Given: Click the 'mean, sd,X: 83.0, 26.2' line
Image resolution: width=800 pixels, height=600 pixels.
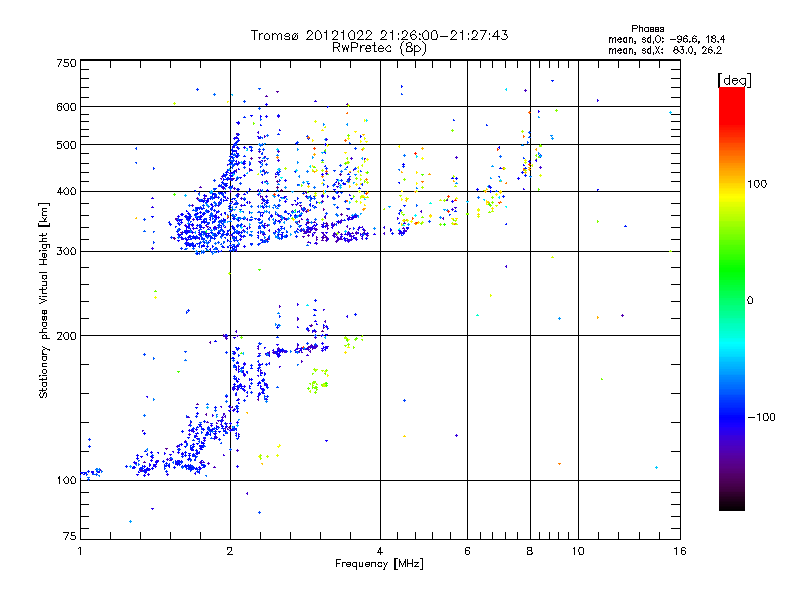Looking at the screenshot, I should (x=665, y=50).
